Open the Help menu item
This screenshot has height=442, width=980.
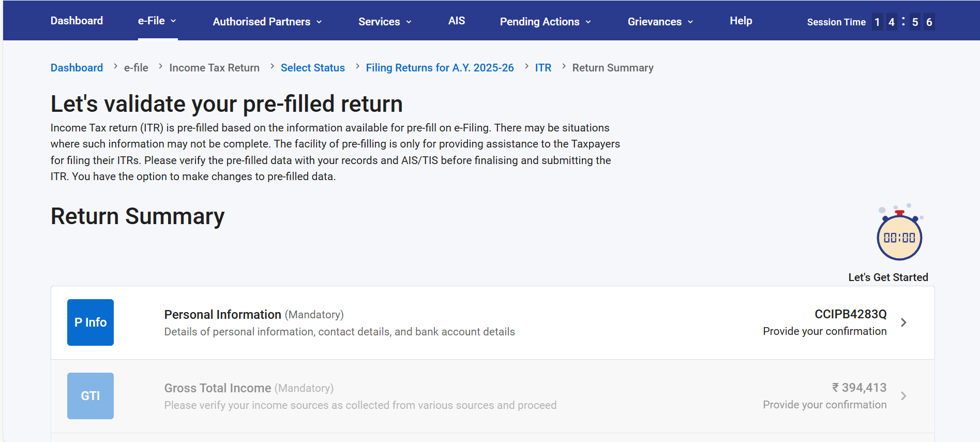pyautogui.click(x=741, y=21)
